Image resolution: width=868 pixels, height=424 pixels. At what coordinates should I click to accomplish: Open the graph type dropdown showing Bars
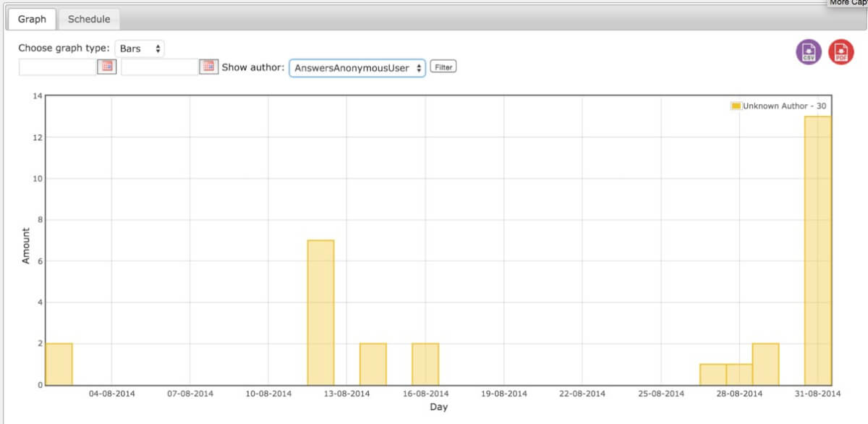pos(140,48)
